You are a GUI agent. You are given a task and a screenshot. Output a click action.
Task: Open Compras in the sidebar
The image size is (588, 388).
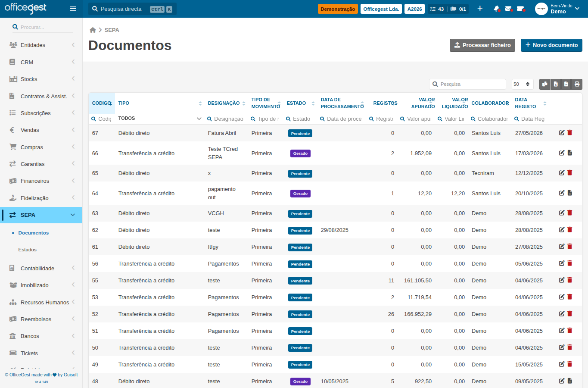pos(41,147)
